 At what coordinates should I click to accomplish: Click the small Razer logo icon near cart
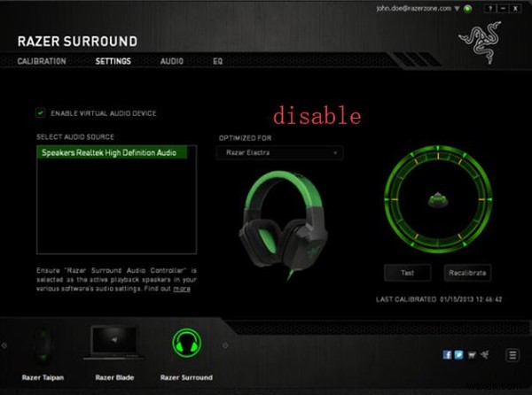[484, 354]
